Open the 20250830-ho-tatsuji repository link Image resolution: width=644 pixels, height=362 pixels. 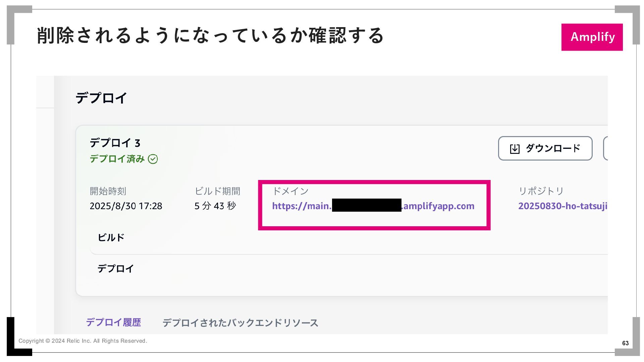563,206
